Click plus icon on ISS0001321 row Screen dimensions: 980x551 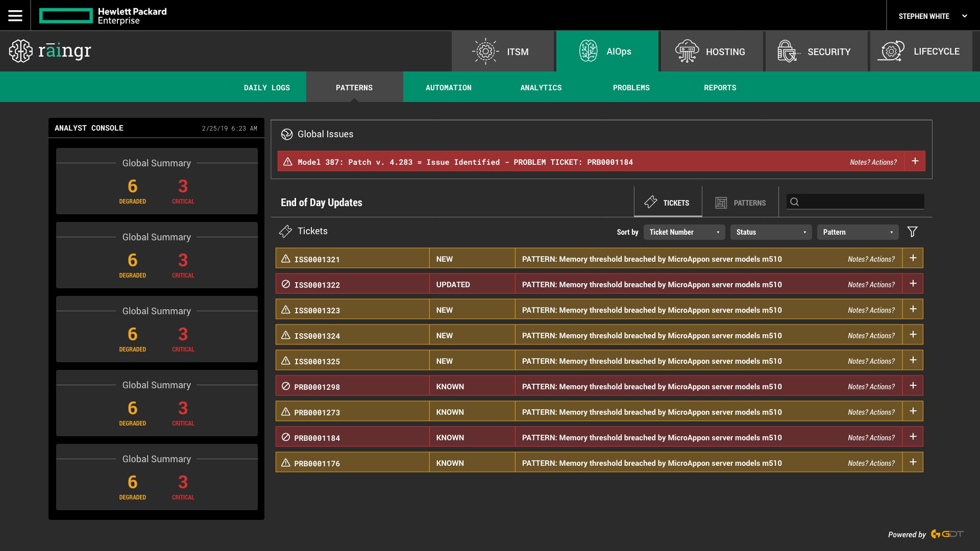(913, 258)
